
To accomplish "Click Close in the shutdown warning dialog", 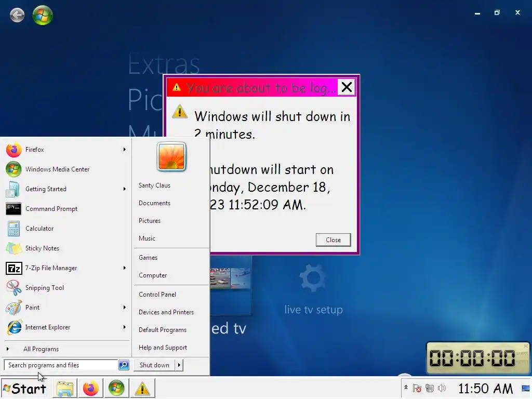I will click(333, 240).
